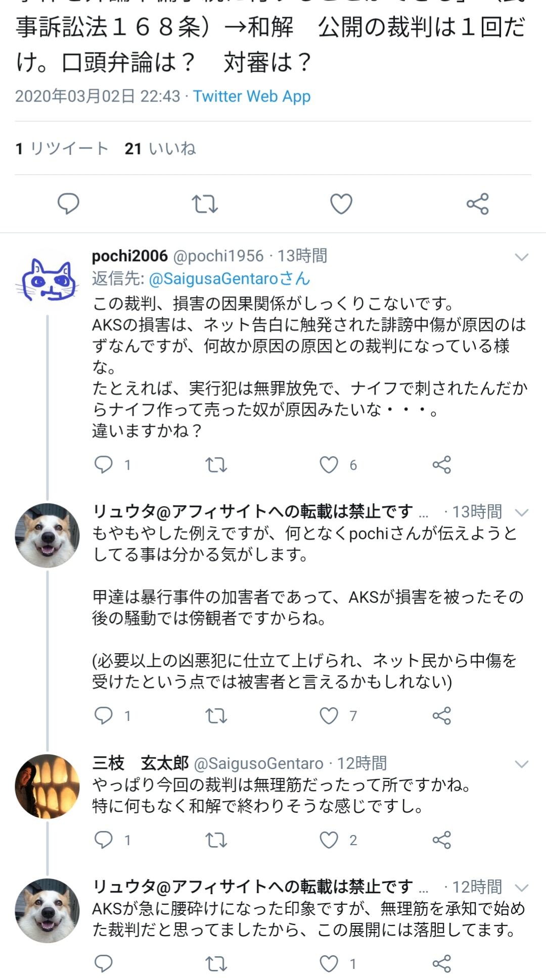Screen dimensions: 546x980
Task: Share pochi2006's reply
Action: (x=442, y=464)
